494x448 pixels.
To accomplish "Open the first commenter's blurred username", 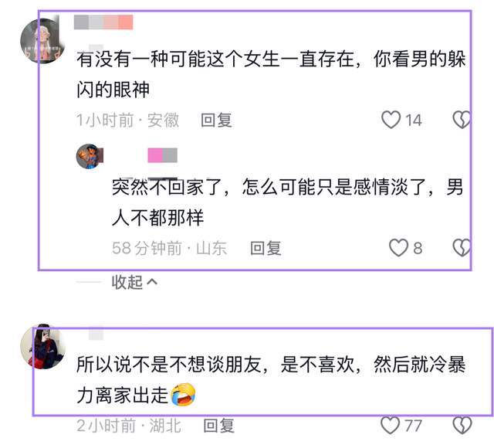I will point(103,22).
